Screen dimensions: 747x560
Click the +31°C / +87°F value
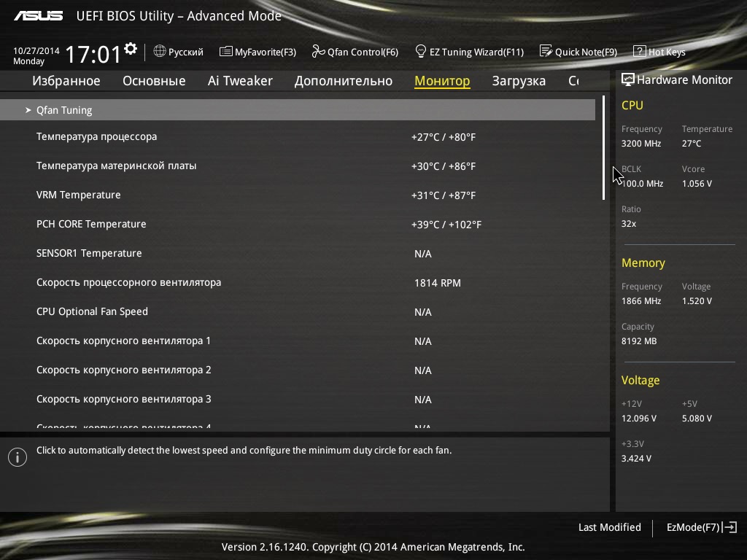pos(444,195)
